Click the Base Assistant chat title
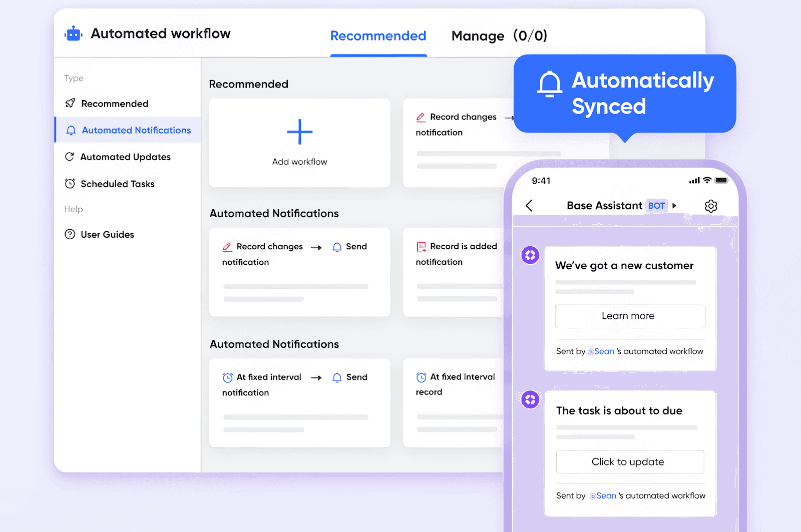 click(x=604, y=206)
